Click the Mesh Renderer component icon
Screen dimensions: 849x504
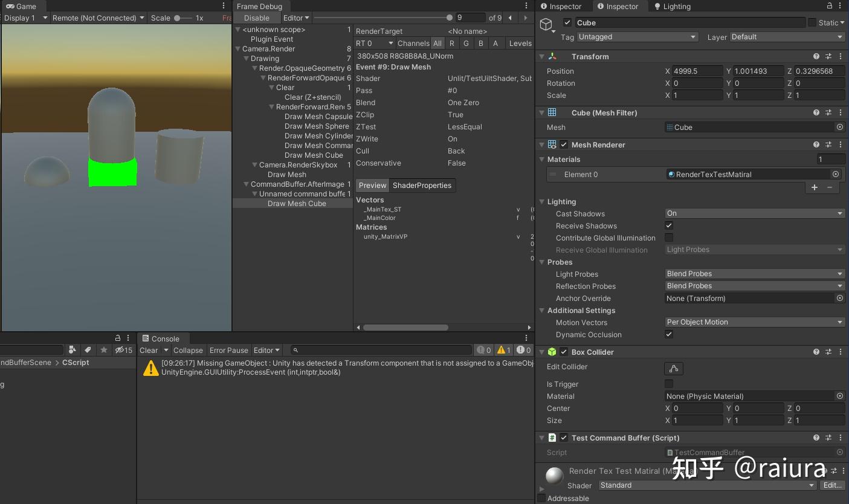pos(552,144)
